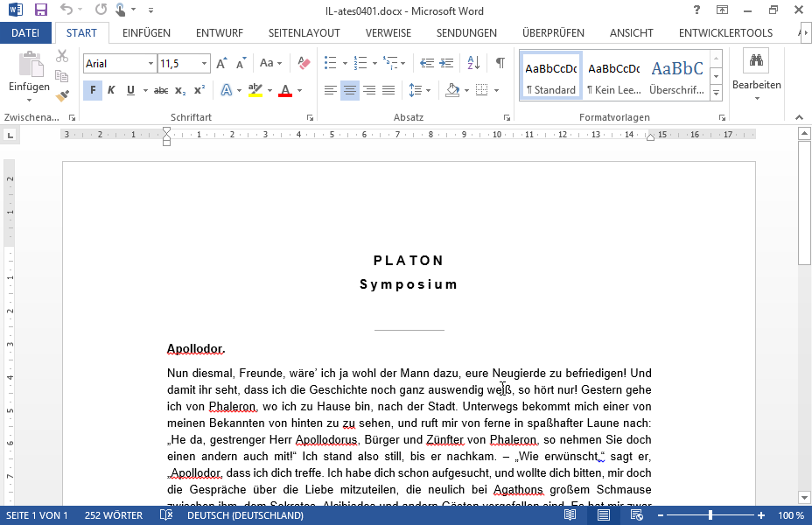Apply the Kein Leerraum style

(x=613, y=75)
